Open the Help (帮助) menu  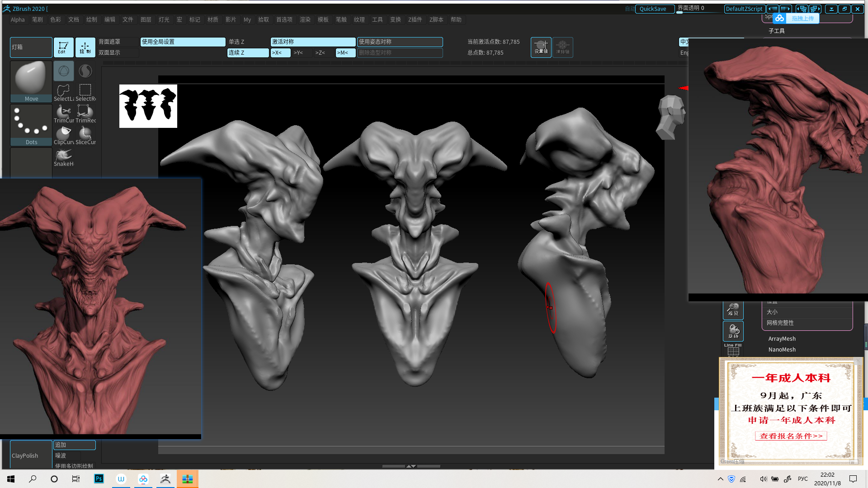tap(456, 19)
